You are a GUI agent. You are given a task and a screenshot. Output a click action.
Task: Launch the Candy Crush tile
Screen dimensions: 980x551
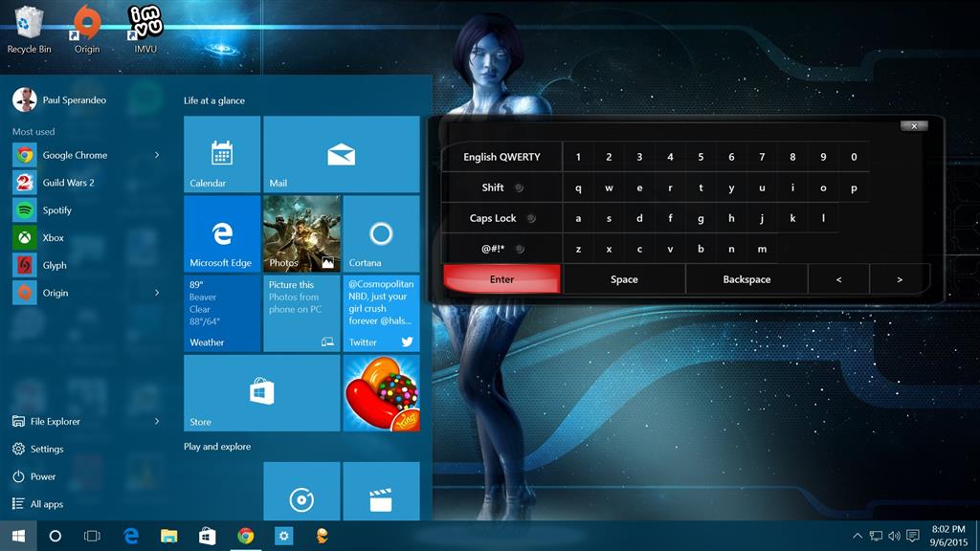pyautogui.click(x=381, y=393)
